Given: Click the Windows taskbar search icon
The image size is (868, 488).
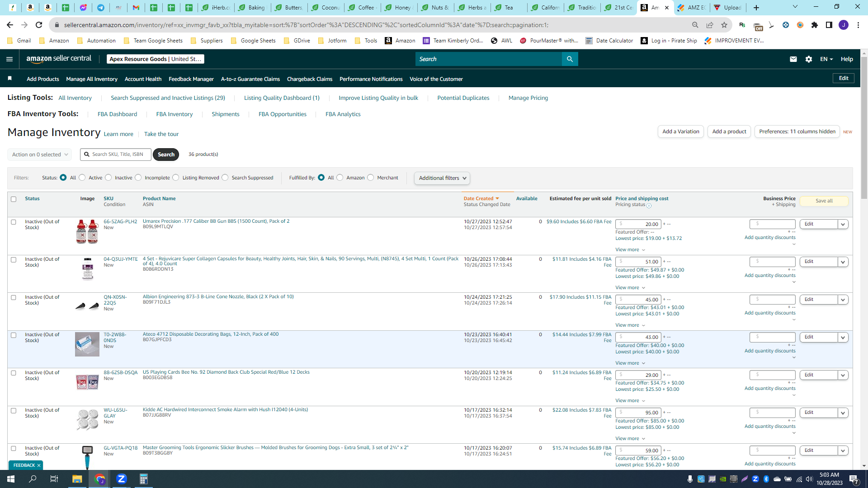Looking at the screenshot, I should click(x=33, y=479).
